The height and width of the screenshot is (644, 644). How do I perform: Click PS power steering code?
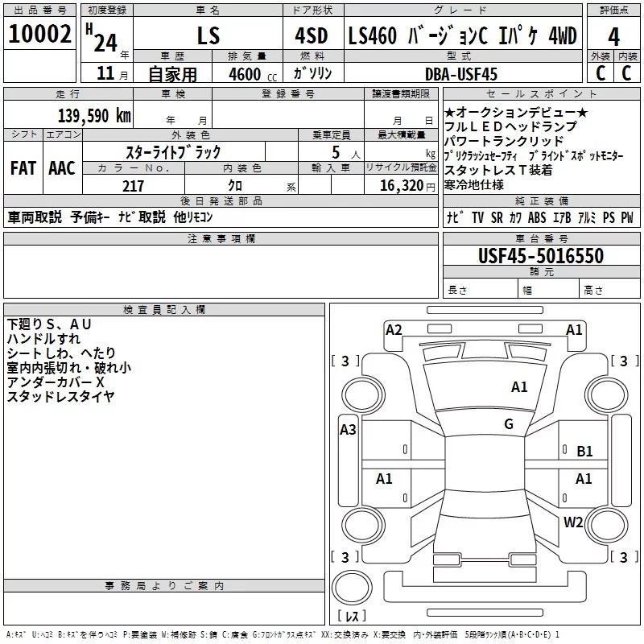tap(609, 217)
